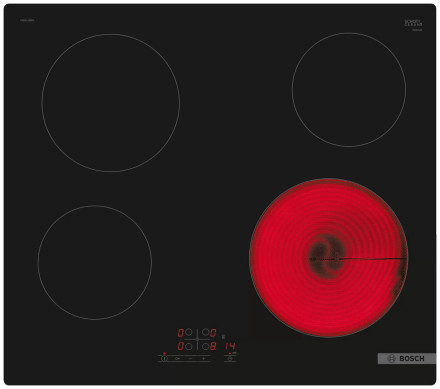Tap the main power on/off touch key
Viewport: 440px width, 389px height.
pos(164,359)
